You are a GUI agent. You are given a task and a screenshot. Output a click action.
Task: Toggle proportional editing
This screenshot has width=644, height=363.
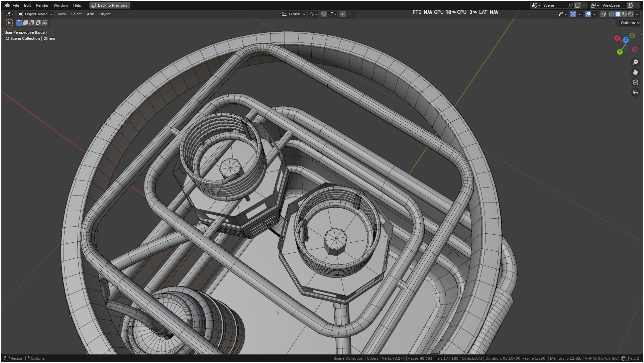click(x=343, y=14)
